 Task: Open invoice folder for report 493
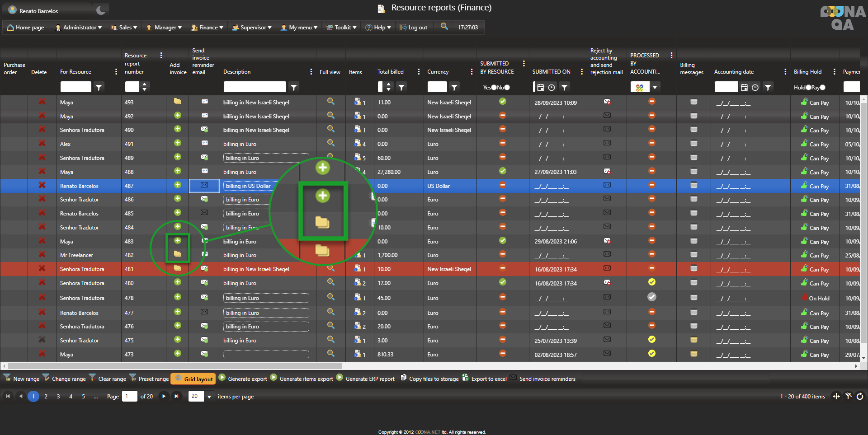coord(178,102)
